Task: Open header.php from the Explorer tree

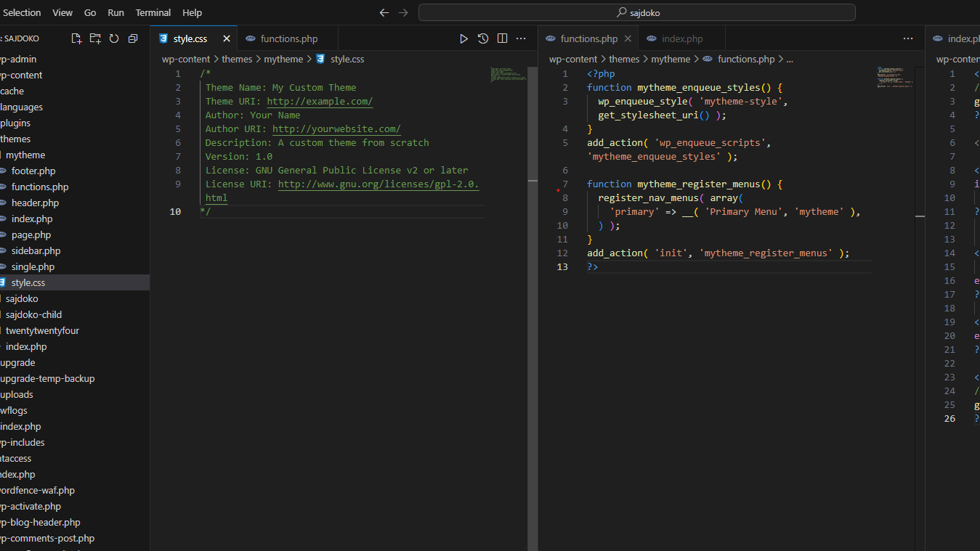Action: [35, 203]
